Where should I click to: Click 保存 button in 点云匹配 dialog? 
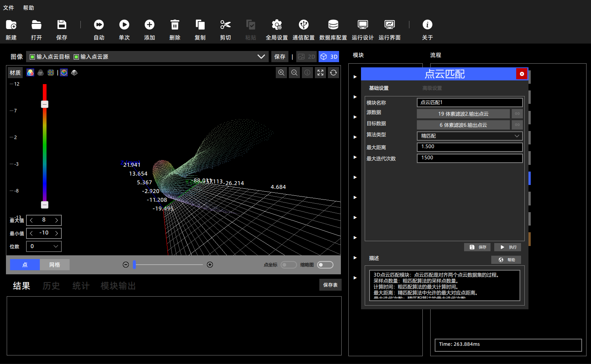477,247
